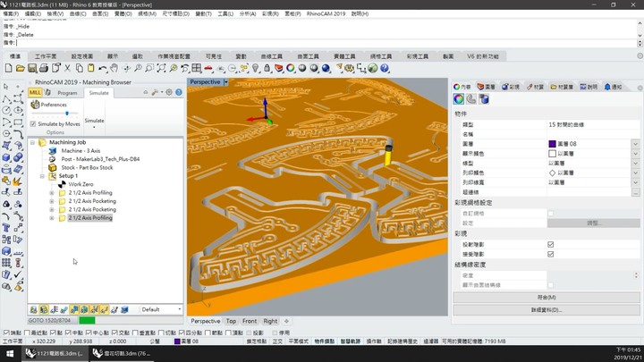
Task: Click the purple 圖層 08 color swatch in properties
Action: (x=552, y=144)
